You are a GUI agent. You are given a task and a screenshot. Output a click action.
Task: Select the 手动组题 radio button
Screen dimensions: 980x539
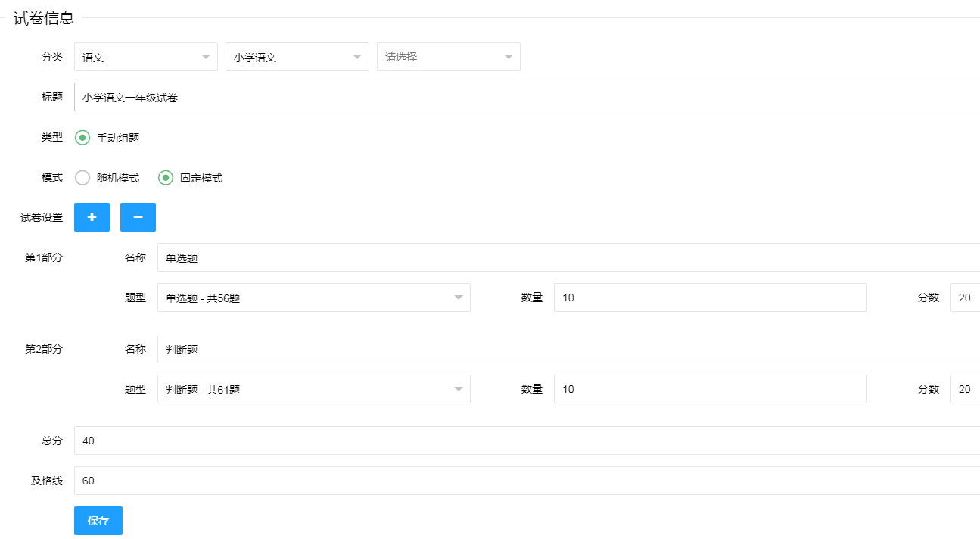tap(82, 138)
